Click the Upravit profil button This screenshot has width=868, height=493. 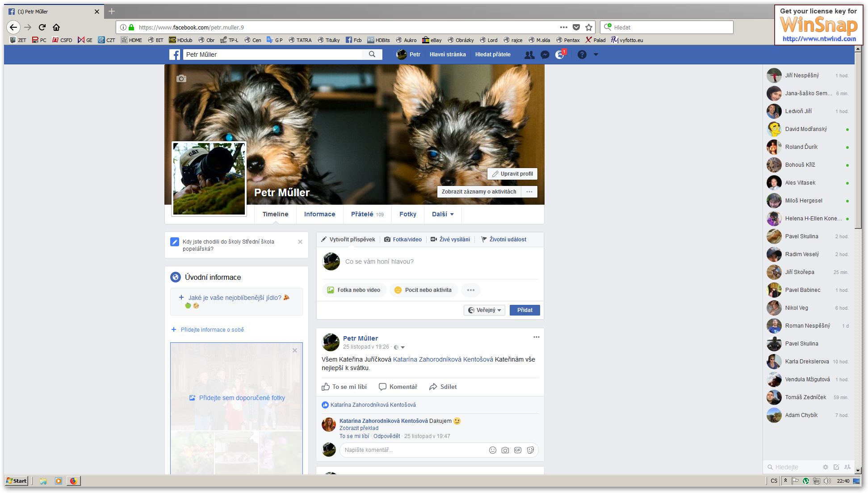512,174
